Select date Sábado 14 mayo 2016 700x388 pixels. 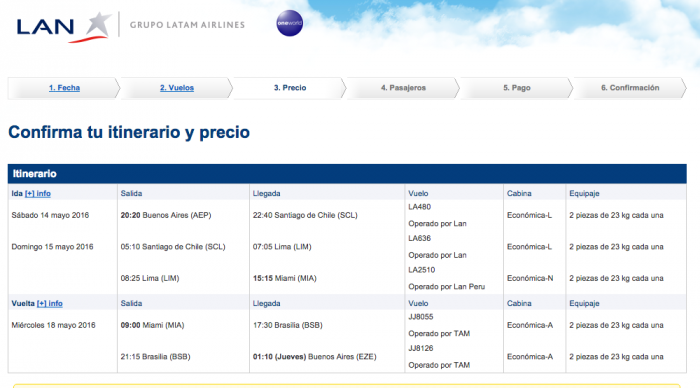click(50, 215)
